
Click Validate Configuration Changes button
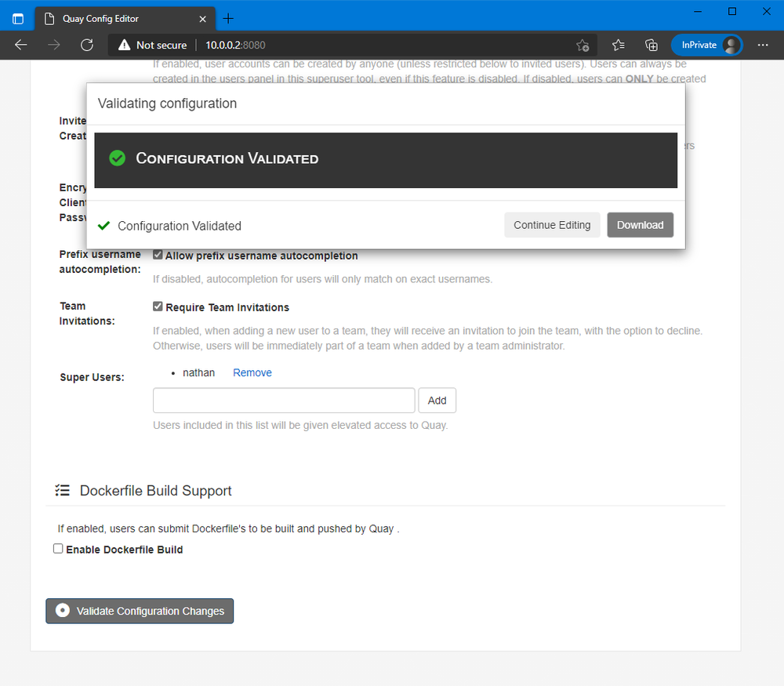coord(140,611)
